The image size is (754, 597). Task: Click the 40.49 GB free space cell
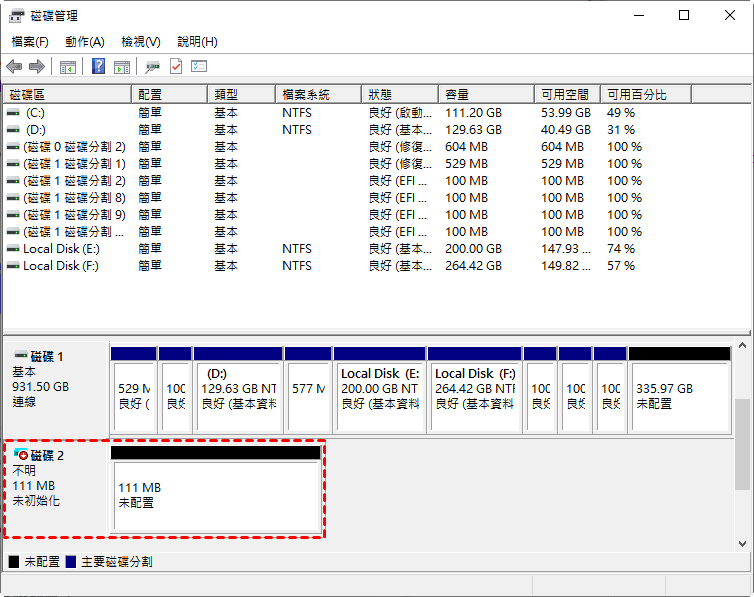566,130
